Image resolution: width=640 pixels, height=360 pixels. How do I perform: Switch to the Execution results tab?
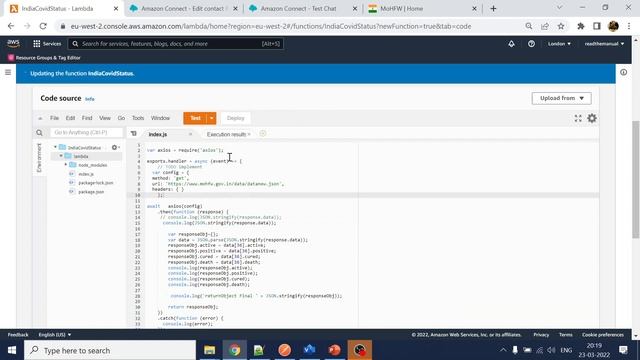tap(226, 134)
